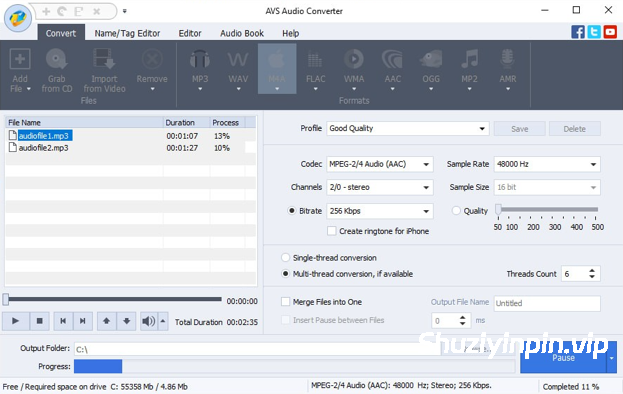The width and height of the screenshot is (623, 394).
Task: Open the Help tab
Action: pos(290,33)
